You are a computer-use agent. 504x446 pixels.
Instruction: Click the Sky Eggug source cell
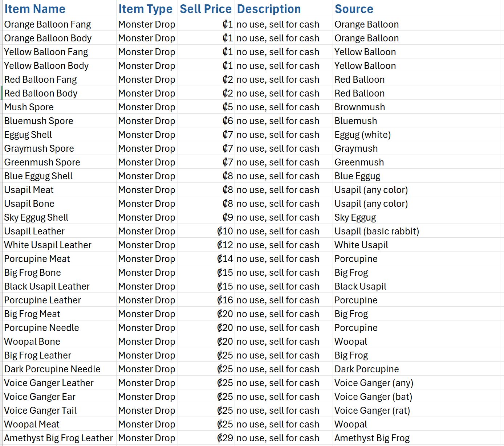pos(416,217)
